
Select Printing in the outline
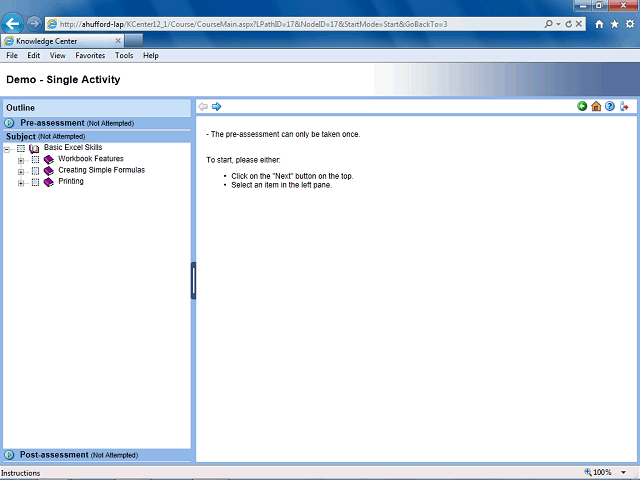[x=71, y=181]
